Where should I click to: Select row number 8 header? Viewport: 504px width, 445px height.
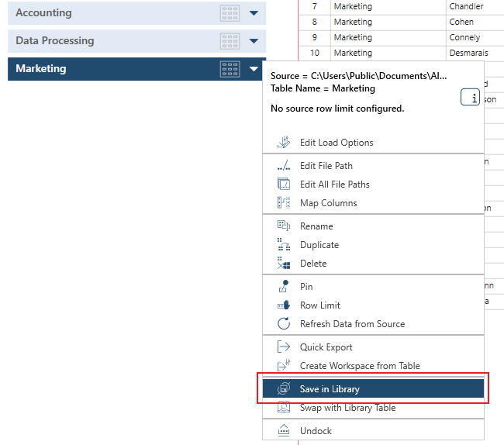314,22
